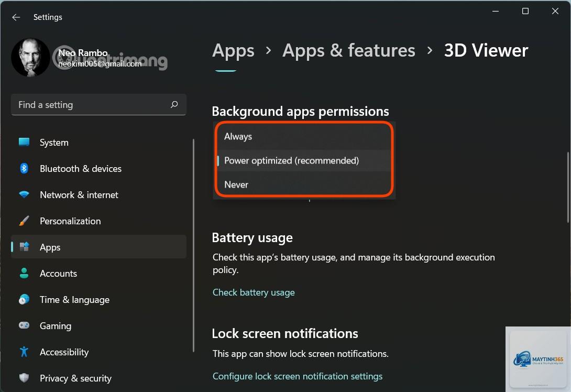The width and height of the screenshot is (571, 392).
Task: Click the sidebar navigation scrollbar
Action: (193, 246)
